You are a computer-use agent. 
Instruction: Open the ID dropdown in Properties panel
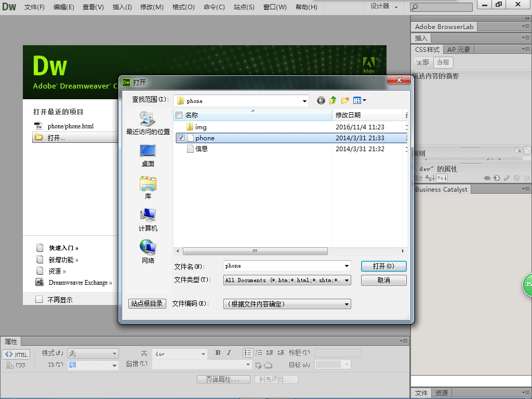[x=93, y=365]
